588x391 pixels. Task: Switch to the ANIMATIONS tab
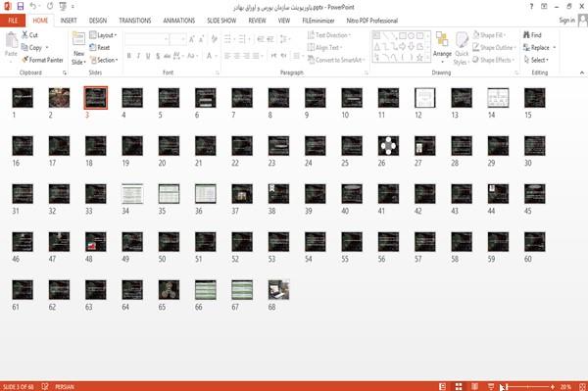pyautogui.click(x=179, y=21)
